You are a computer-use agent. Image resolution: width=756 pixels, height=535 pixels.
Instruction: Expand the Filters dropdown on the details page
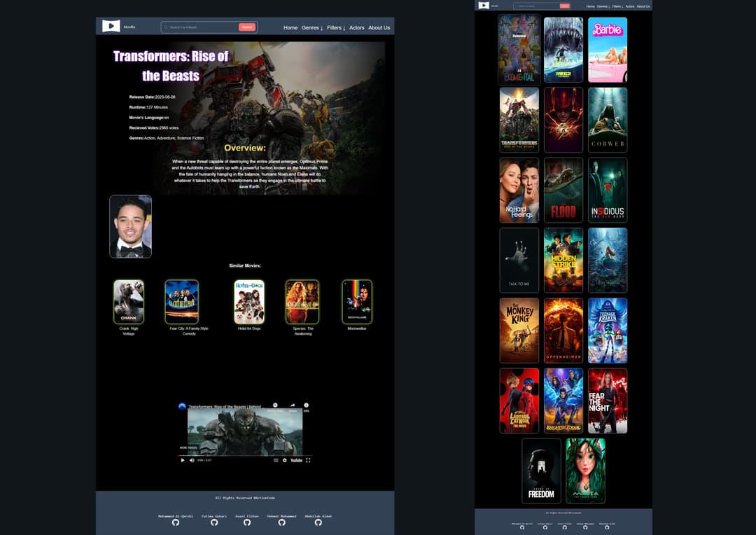point(336,28)
